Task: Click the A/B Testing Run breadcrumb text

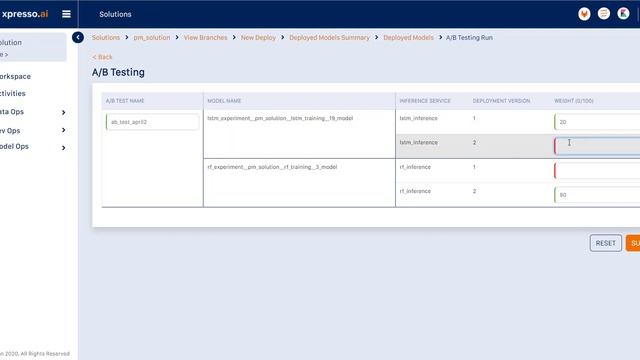Action: 469,38
